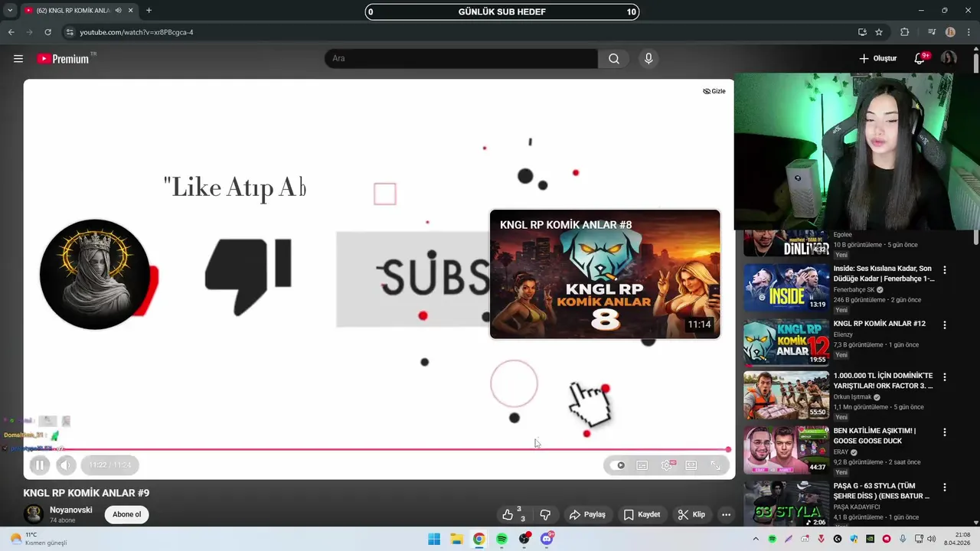The width and height of the screenshot is (980, 551).
Task: Bookmark this page with star
Action: coord(879,32)
